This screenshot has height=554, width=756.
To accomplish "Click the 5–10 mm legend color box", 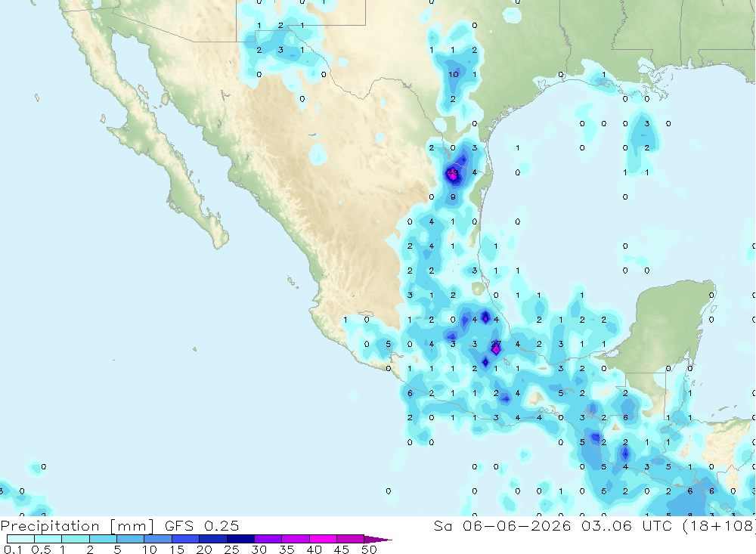I will click(131, 539).
